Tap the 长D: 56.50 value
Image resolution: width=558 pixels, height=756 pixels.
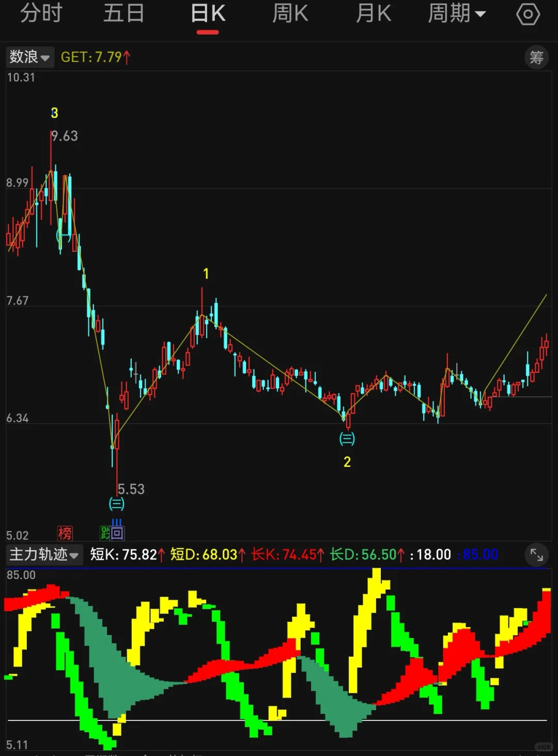[x=367, y=555]
